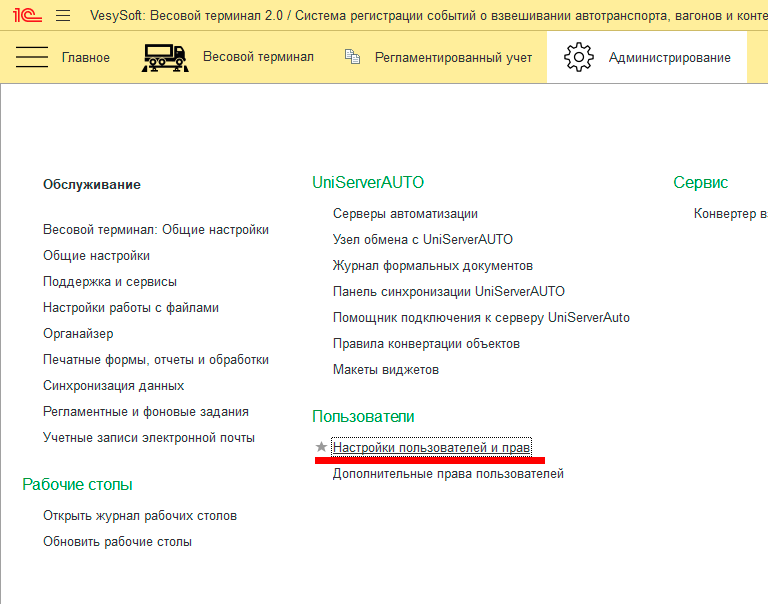768x604 pixels.
Task: Click the truck scale icon
Action: click(x=165, y=57)
